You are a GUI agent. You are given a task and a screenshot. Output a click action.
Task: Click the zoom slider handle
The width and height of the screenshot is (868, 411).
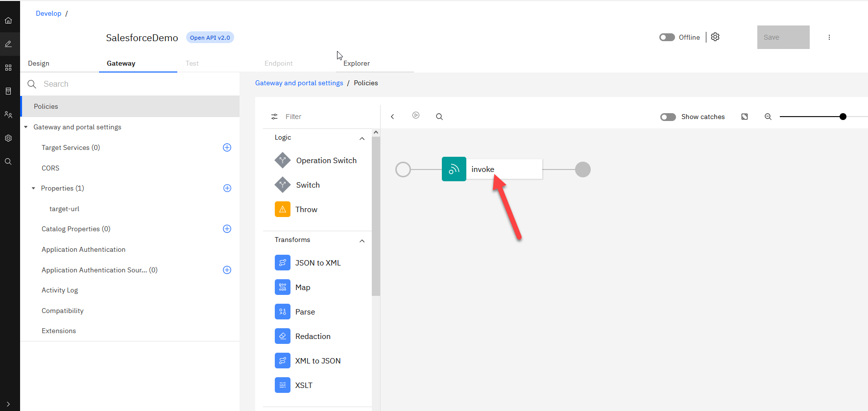tap(843, 117)
